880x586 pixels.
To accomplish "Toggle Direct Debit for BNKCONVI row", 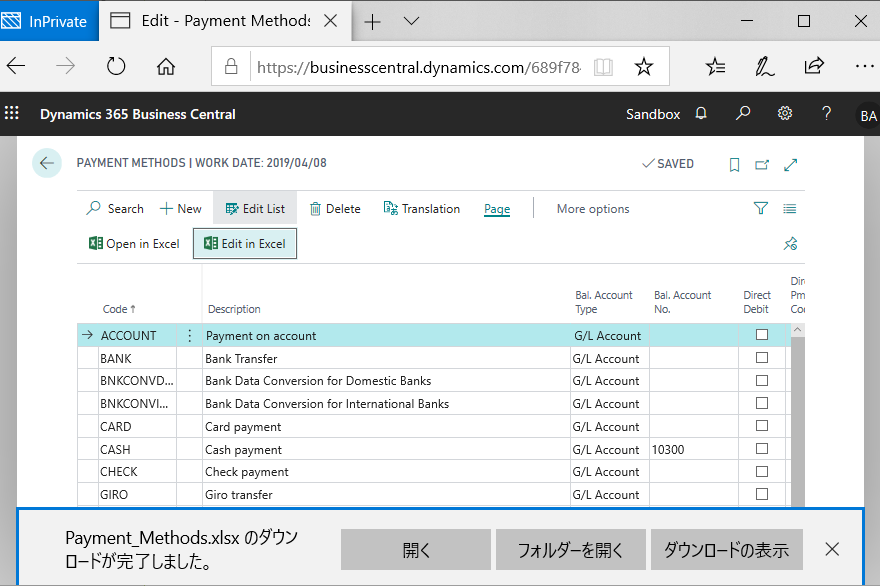I will coord(762,403).
